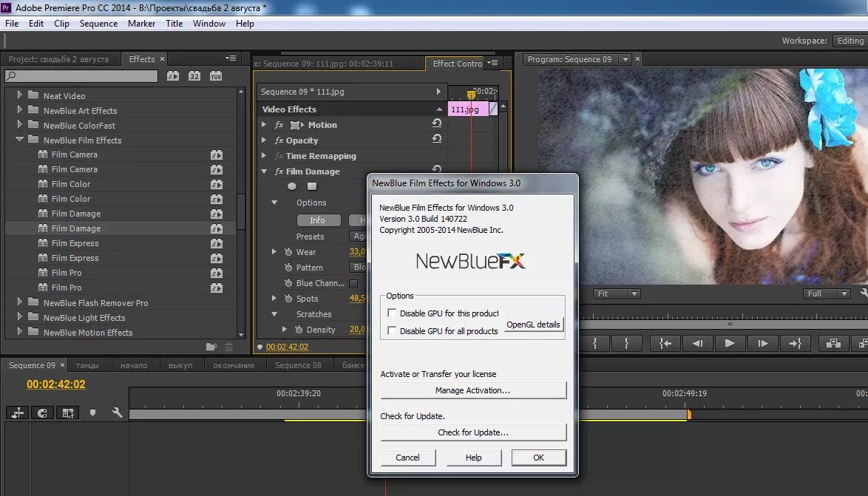Create 4-point polygon mask under Film Damage
Image resolution: width=868 pixels, height=496 pixels.
click(312, 186)
